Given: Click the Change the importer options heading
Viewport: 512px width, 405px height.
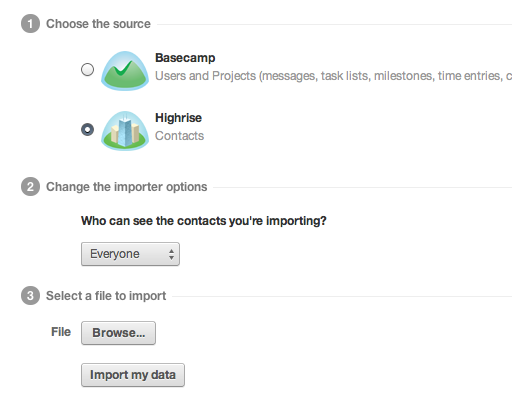Looking at the screenshot, I should pos(127,187).
